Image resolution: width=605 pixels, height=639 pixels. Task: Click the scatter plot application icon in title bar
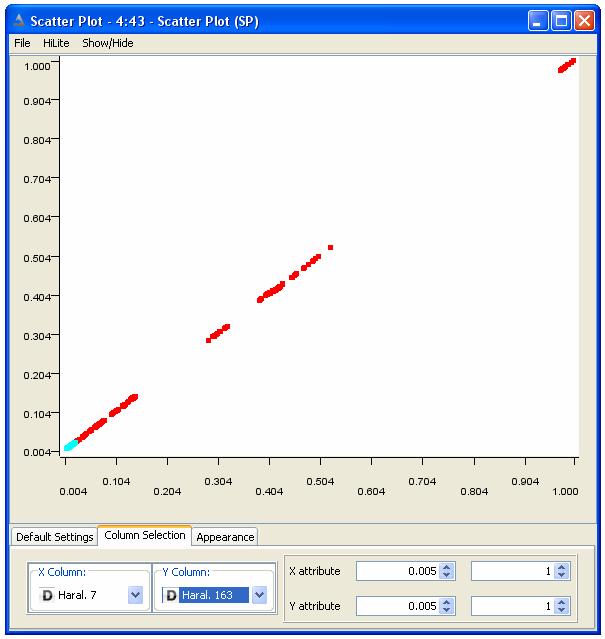(x=18, y=21)
